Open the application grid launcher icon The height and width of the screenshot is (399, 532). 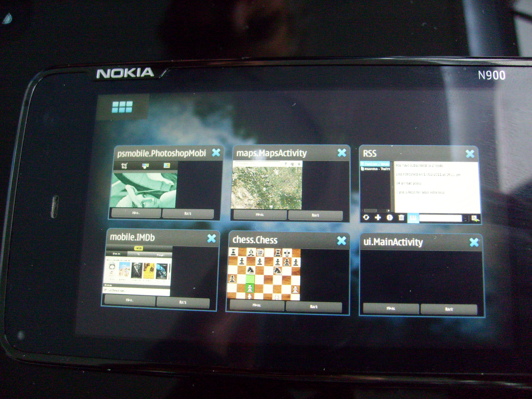click(x=122, y=107)
